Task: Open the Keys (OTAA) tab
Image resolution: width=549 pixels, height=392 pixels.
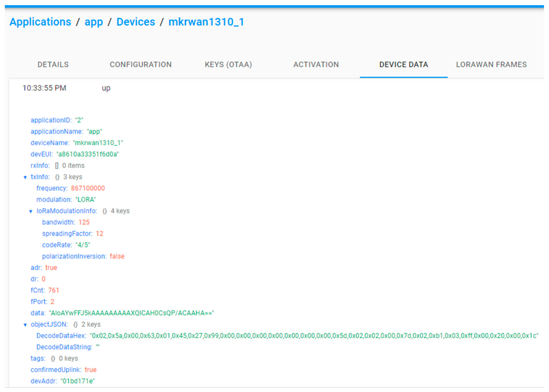Action: coord(228,64)
